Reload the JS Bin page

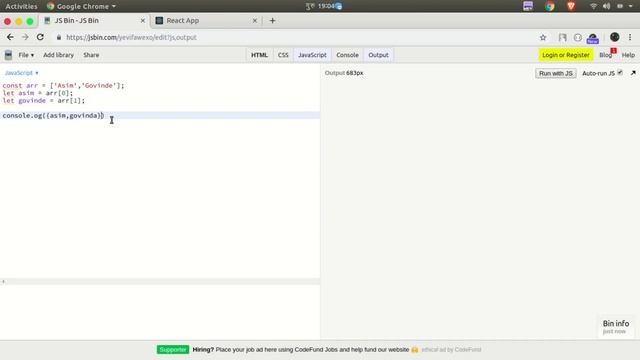[x=40, y=37]
